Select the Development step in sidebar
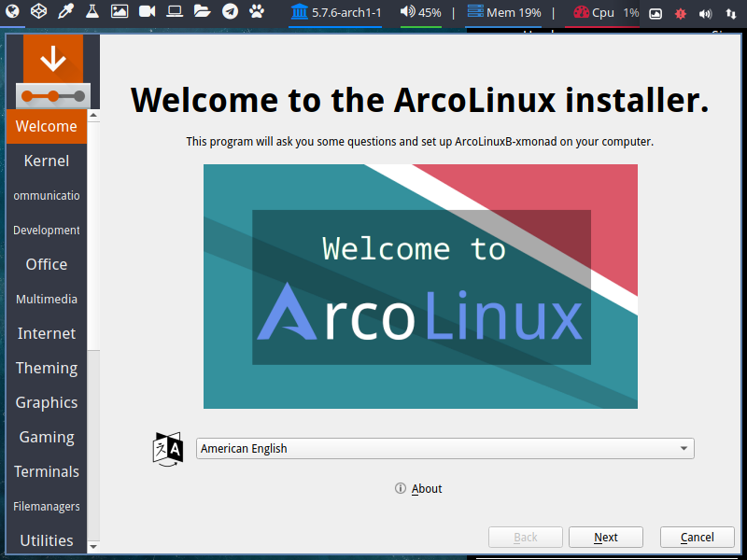This screenshot has height=560, width=747. [x=46, y=230]
